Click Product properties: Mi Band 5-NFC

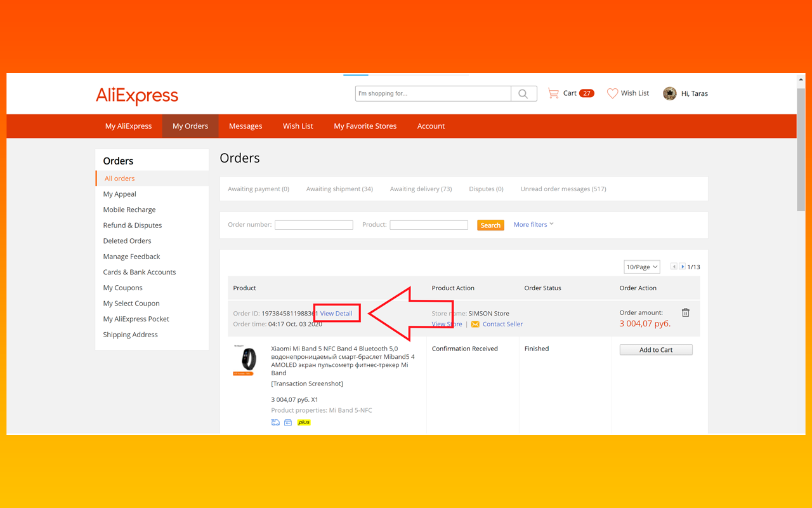[322, 410]
